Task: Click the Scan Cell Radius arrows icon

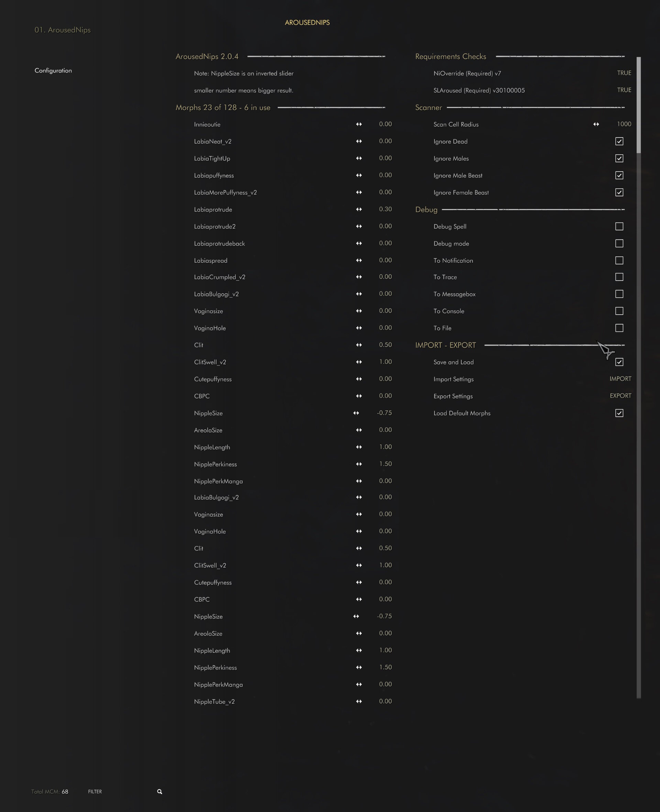Action: pyautogui.click(x=596, y=124)
